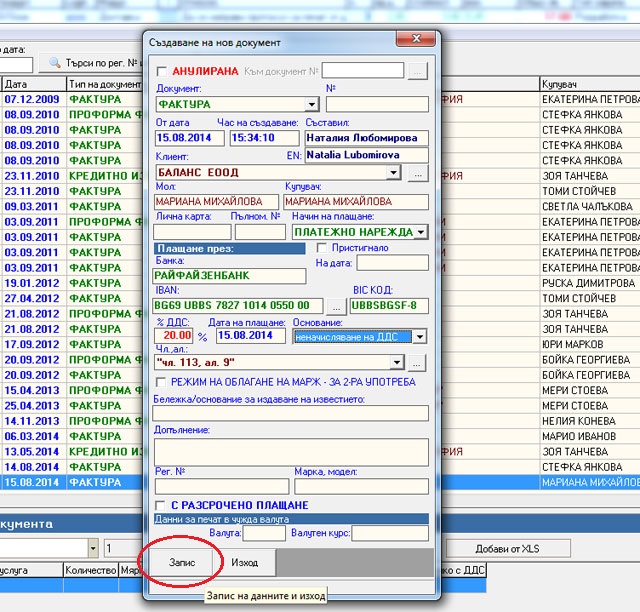Open the Основание dropdown list
The height and width of the screenshot is (612, 640).
pos(420,337)
